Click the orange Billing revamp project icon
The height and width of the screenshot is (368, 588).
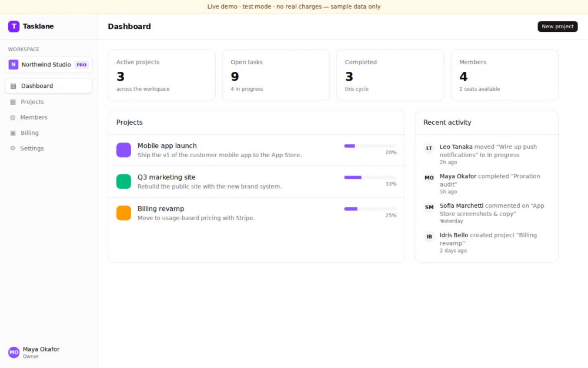click(x=123, y=213)
